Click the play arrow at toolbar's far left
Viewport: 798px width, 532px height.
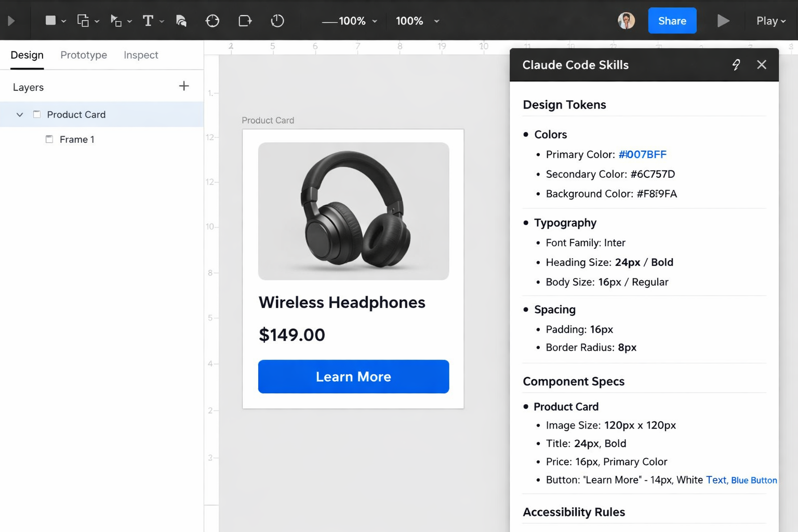pyautogui.click(x=11, y=21)
